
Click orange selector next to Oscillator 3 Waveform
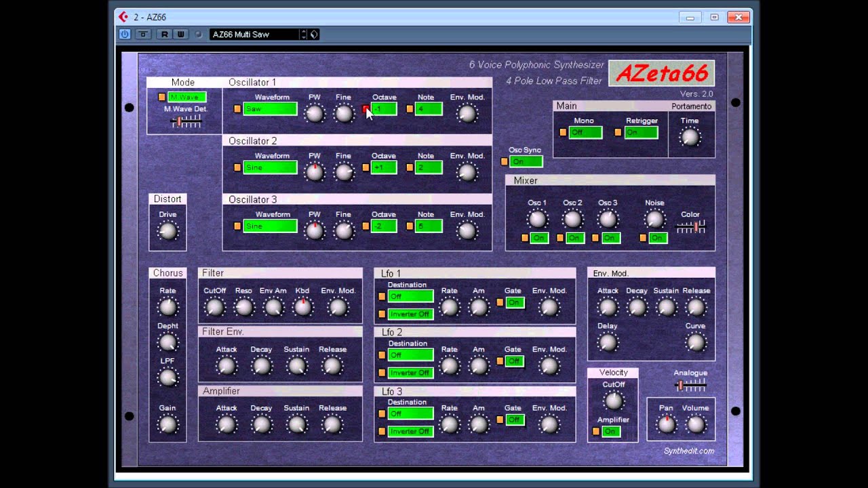[237, 226]
